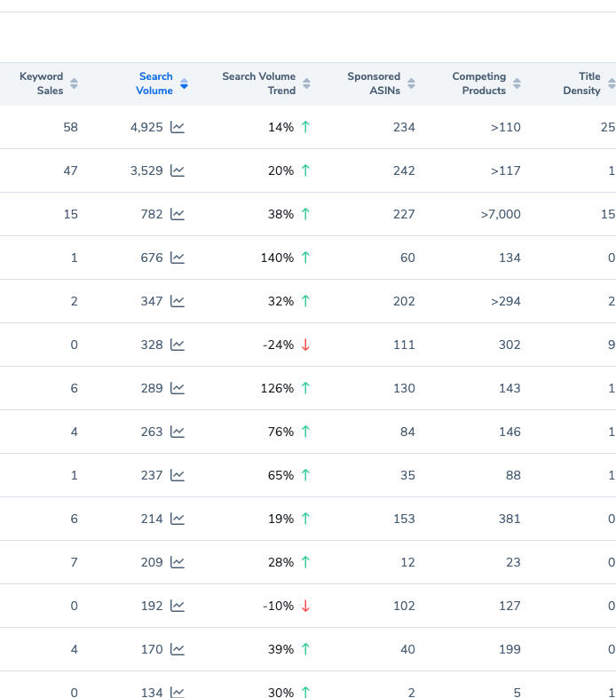The width and height of the screenshot is (616, 698).
Task: Toggle Search Volume sort arrows
Action: [x=184, y=83]
